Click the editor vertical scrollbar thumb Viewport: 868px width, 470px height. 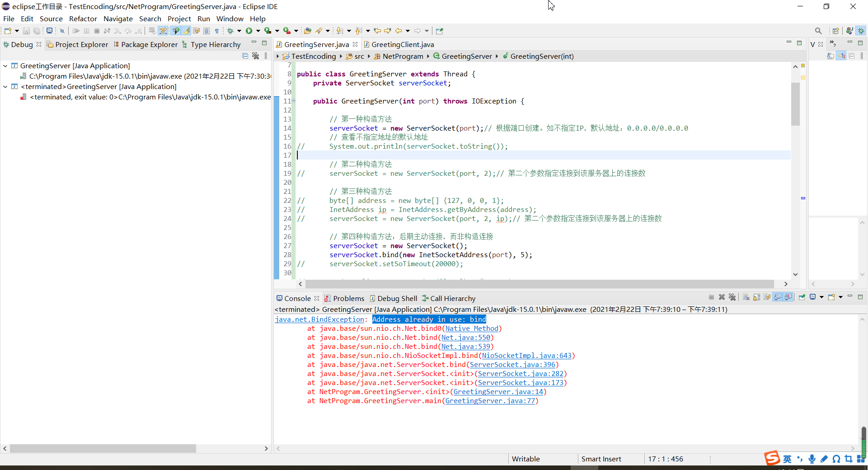795,104
